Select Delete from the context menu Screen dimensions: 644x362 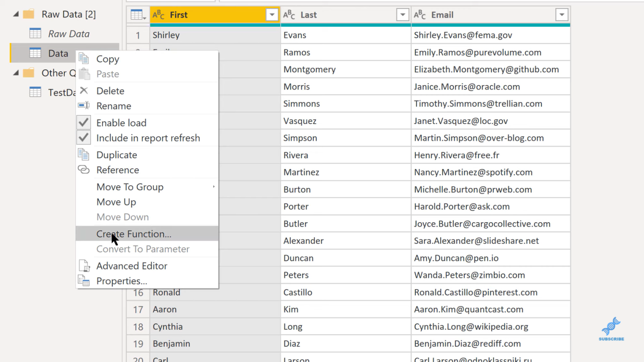coord(147,91)
